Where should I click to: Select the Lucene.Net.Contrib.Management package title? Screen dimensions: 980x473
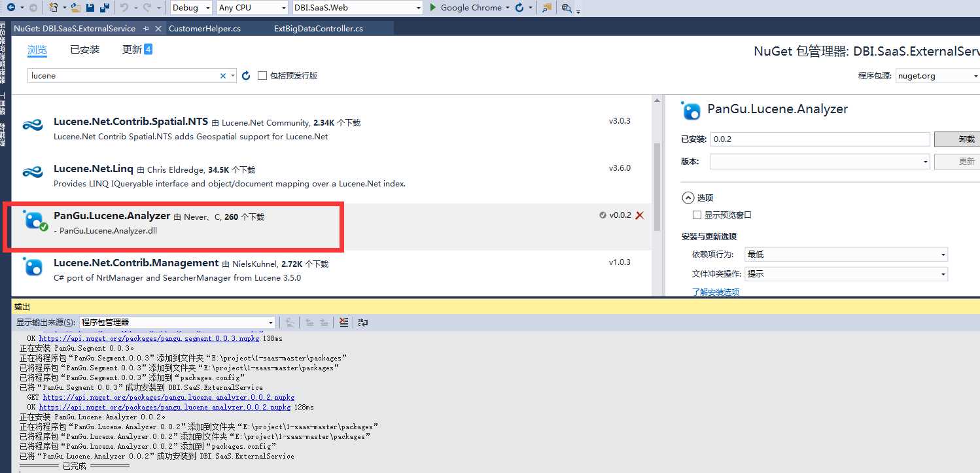[x=136, y=263]
